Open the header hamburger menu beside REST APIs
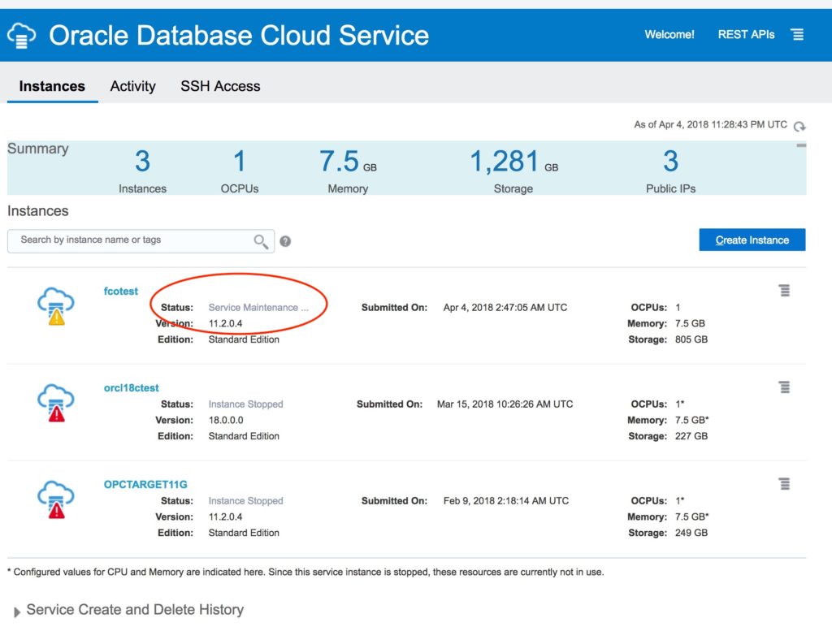The height and width of the screenshot is (644, 832). (x=797, y=34)
